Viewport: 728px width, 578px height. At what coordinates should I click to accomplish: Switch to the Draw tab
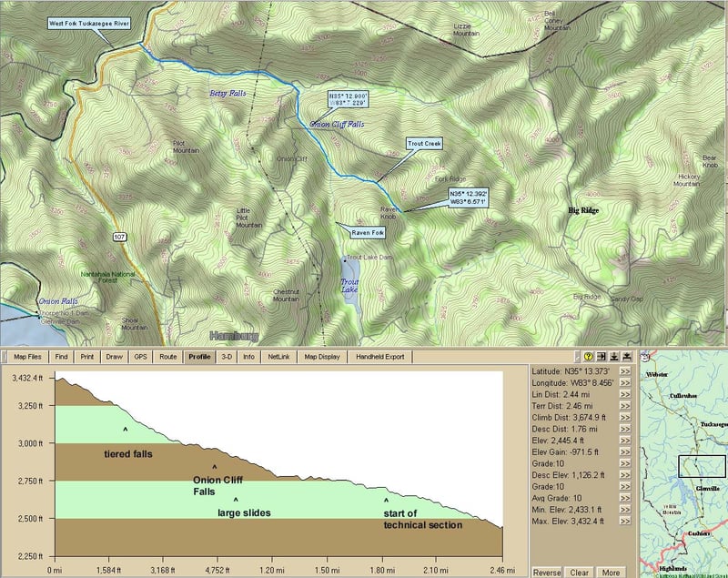(115, 357)
